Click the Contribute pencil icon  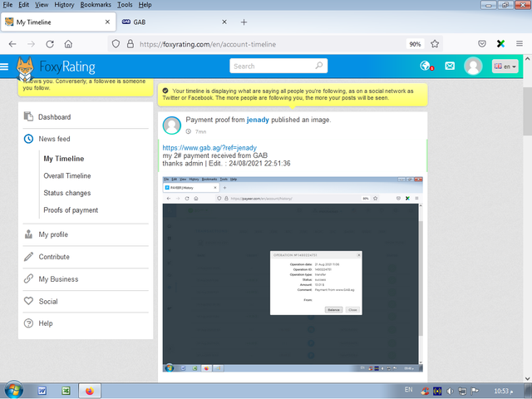click(28, 257)
